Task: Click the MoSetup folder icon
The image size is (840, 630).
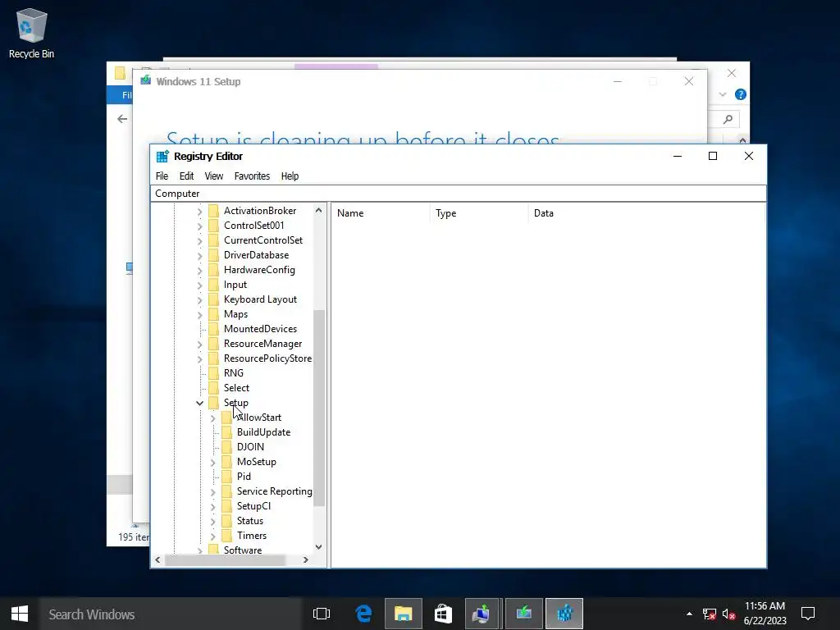Action: coord(226,462)
